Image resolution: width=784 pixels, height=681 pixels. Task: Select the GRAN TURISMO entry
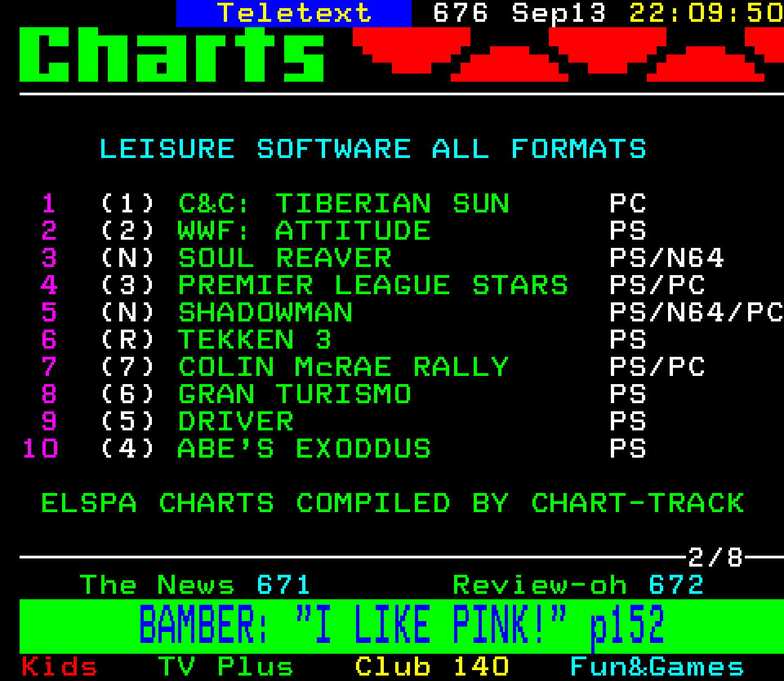(x=295, y=394)
